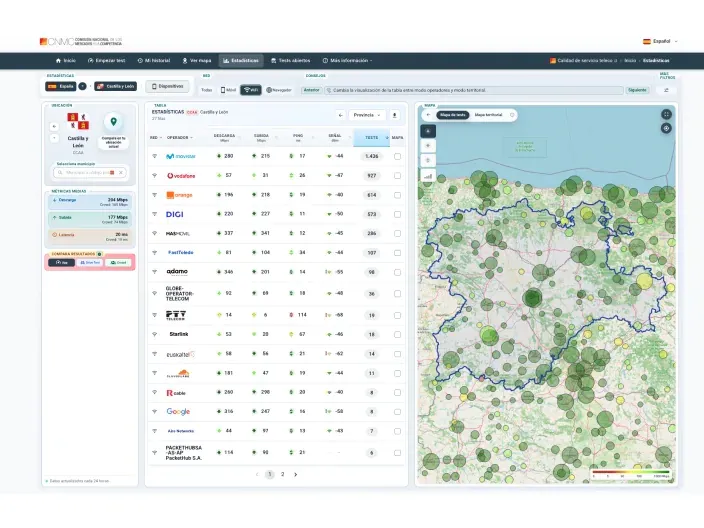This screenshot has width=704, height=528.
Task: Open Empezar test in the navigation bar
Action: tap(106, 61)
